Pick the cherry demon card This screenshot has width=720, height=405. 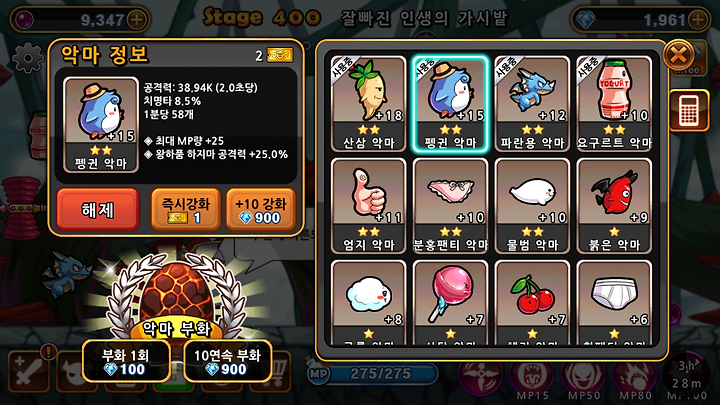pos(532,303)
